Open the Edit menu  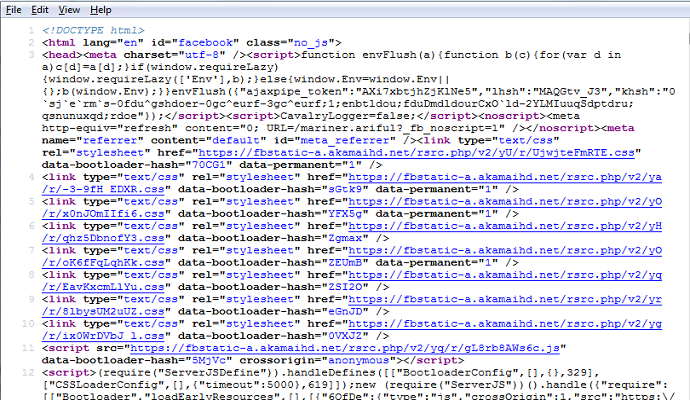pyautogui.click(x=40, y=9)
